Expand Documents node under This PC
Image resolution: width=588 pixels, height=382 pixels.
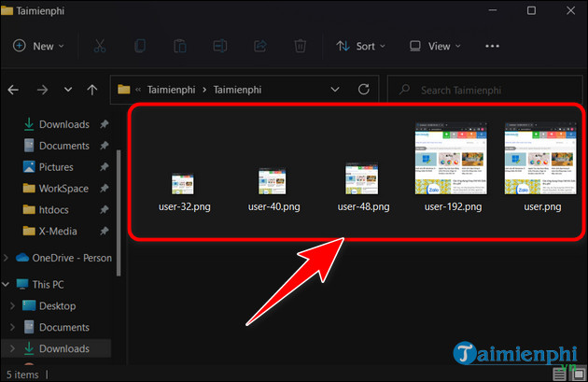point(12,327)
